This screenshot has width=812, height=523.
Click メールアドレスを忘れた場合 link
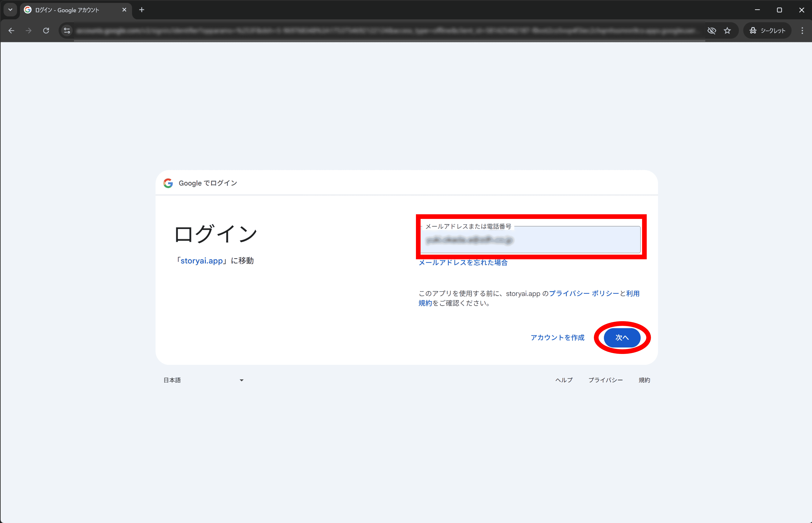click(x=463, y=262)
